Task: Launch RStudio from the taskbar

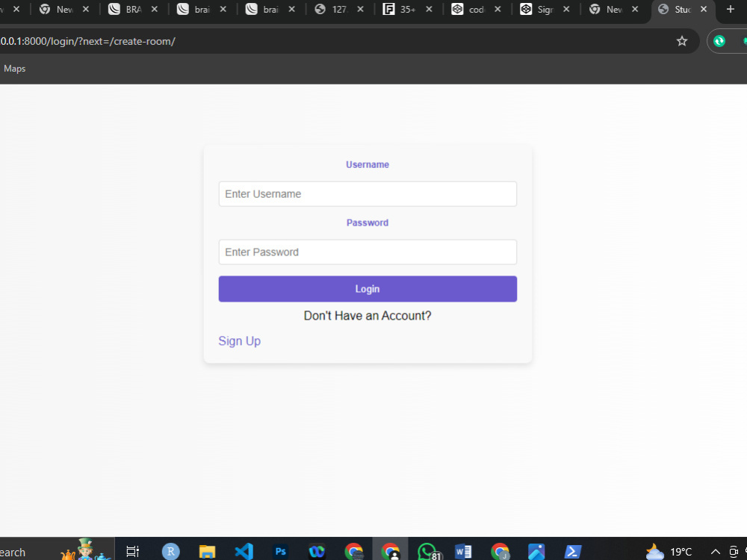Action: click(x=170, y=552)
